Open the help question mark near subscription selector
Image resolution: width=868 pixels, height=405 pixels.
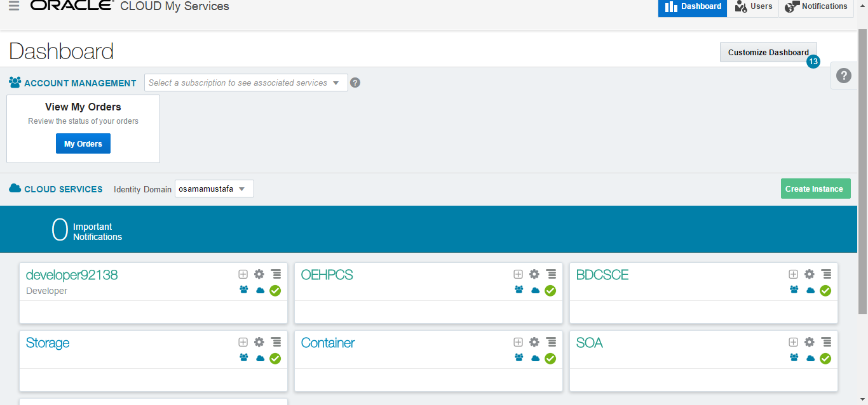coord(355,83)
